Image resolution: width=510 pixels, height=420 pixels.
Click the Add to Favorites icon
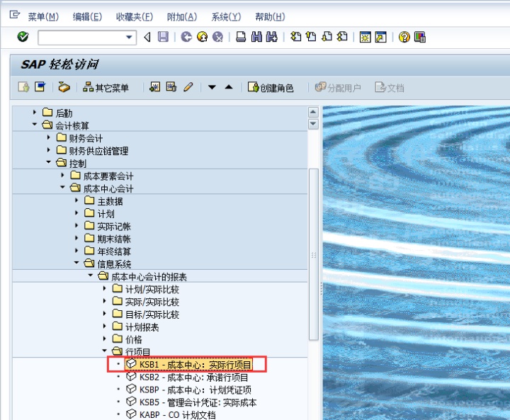click(x=155, y=87)
